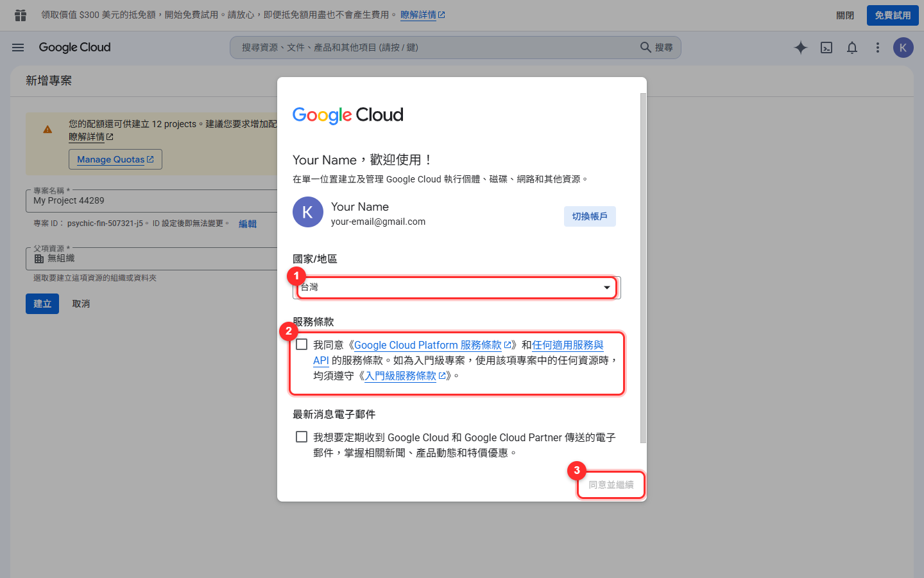Click the dialog's vertical scrollbar

643,268
